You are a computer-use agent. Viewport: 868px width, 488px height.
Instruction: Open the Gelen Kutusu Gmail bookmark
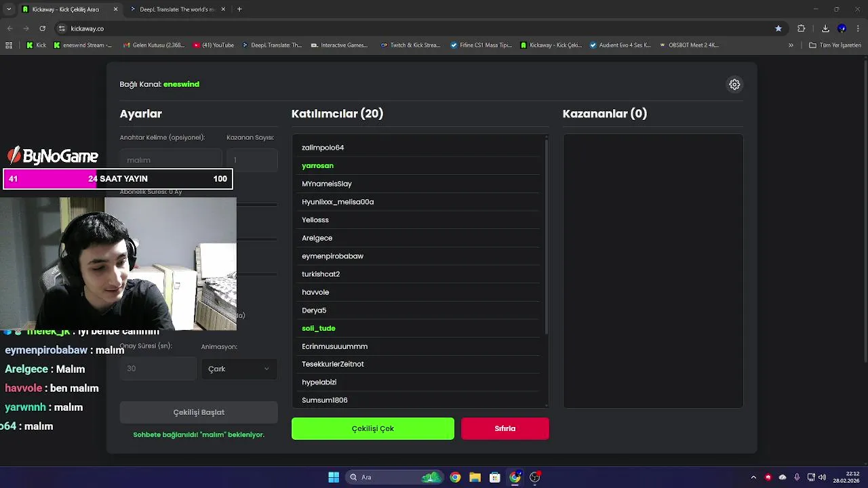pos(154,45)
